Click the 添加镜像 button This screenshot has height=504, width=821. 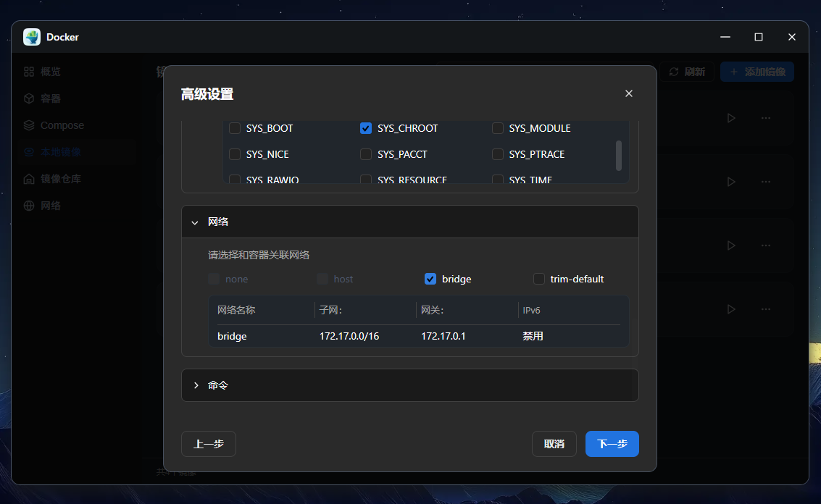[x=757, y=72]
